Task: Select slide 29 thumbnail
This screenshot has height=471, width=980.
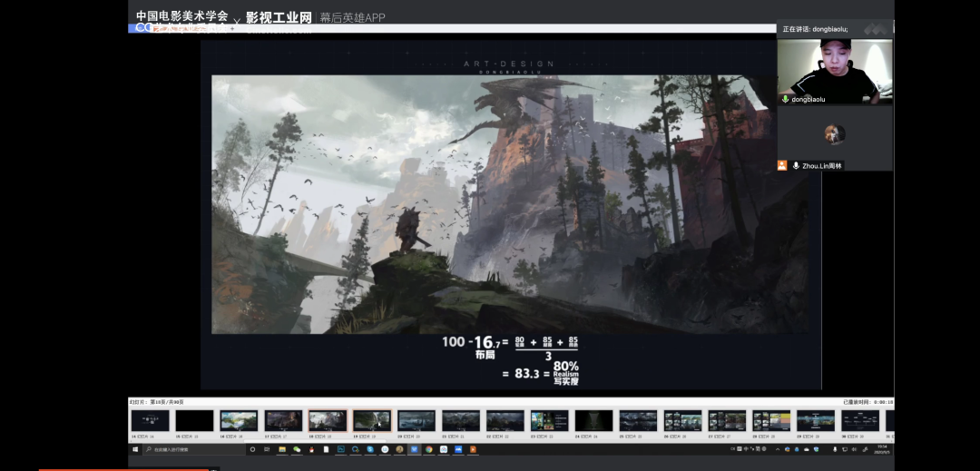Action: [x=816, y=421]
